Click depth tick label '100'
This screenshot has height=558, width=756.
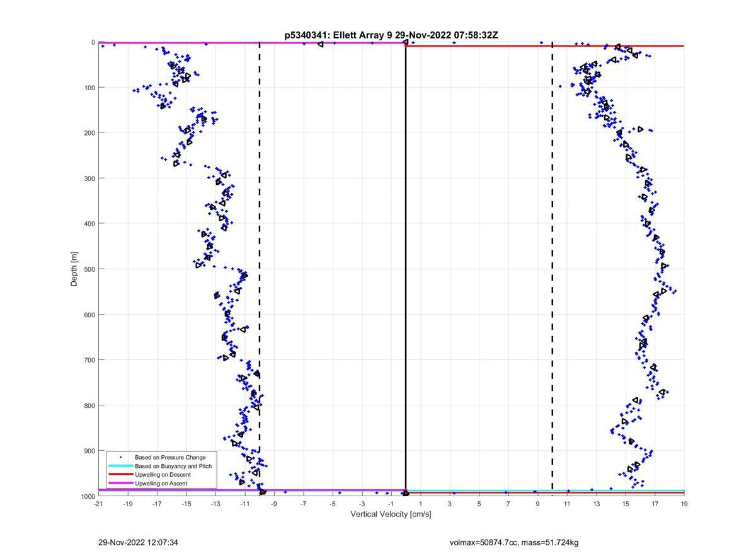point(89,88)
